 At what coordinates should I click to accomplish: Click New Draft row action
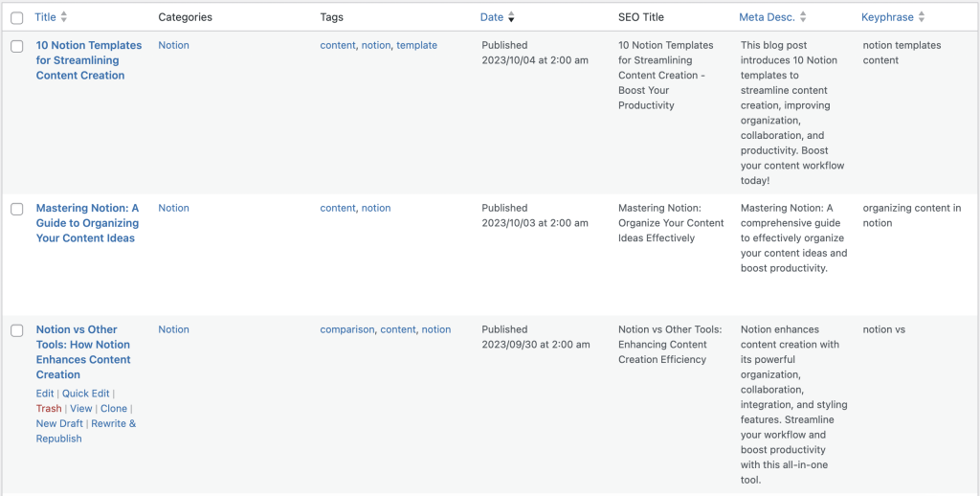tap(59, 423)
